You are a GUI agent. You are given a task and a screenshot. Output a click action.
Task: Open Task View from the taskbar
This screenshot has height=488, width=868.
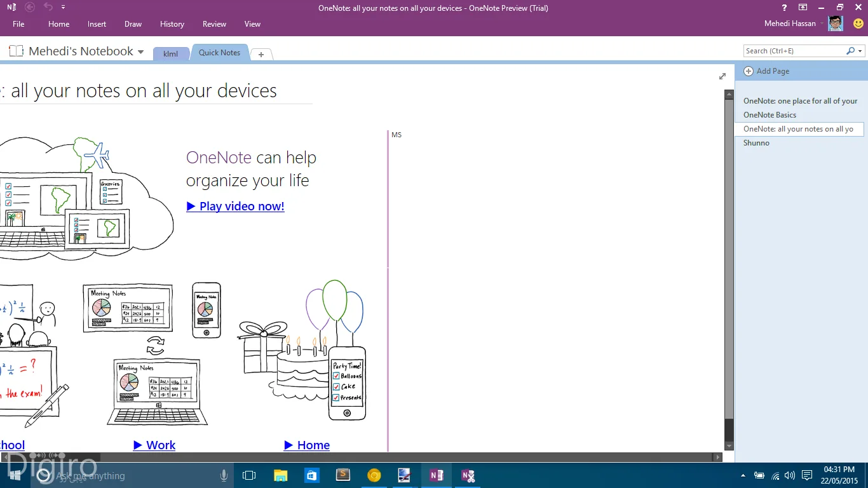[249, 475]
